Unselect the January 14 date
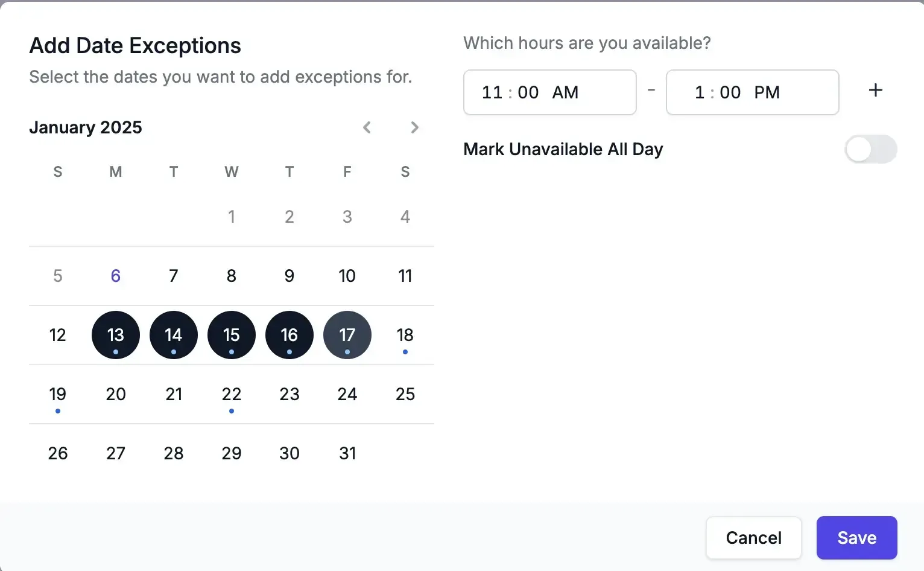Viewport: 924px width, 571px height. (x=174, y=335)
